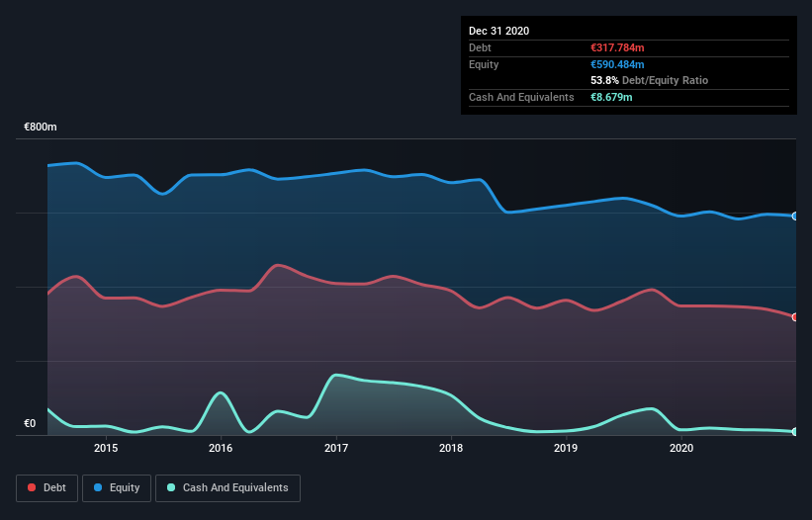Toggle the Debt series legend button
Viewport: 812px width, 520px height.
(x=47, y=488)
